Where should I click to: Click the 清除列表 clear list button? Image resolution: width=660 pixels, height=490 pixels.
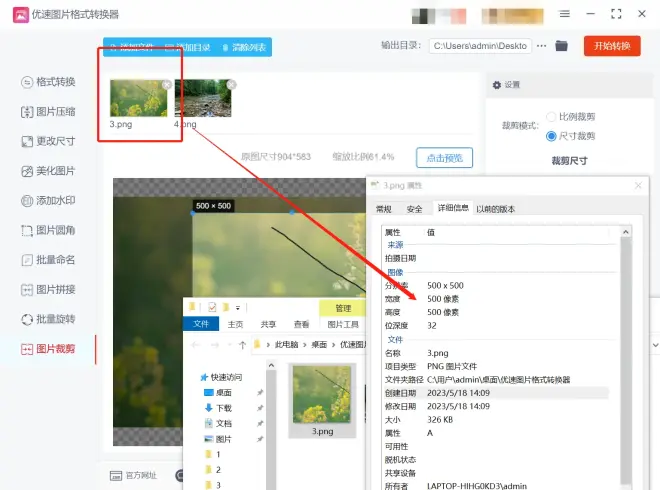pos(245,47)
